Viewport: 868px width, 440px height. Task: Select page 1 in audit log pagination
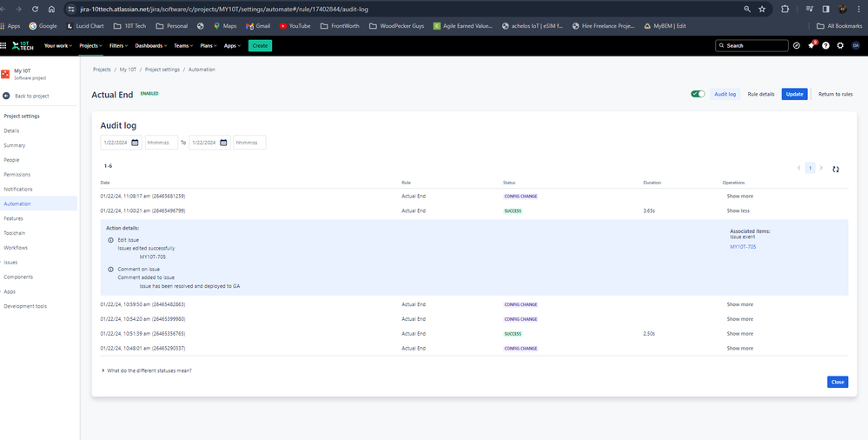pyautogui.click(x=810, y=168)
